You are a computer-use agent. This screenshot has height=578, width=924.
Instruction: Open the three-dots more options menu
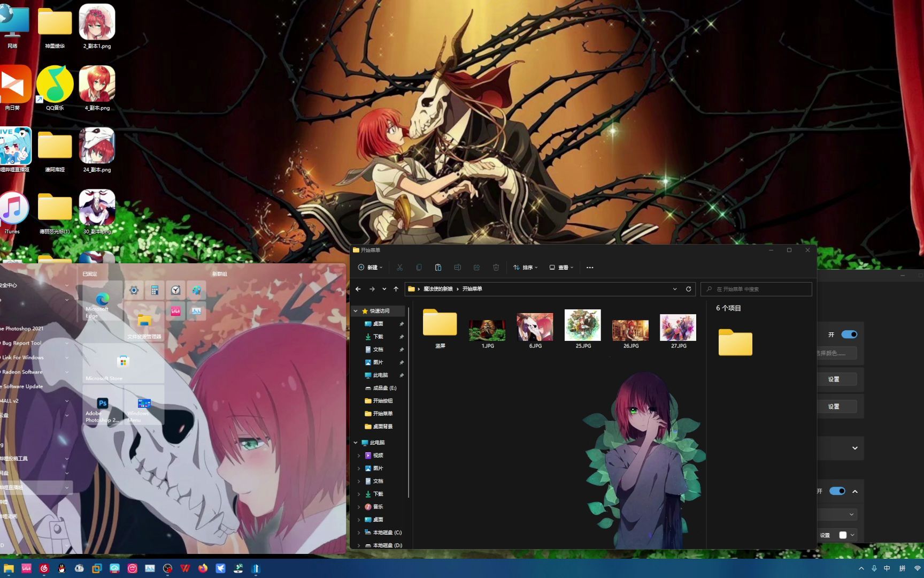click(590, 268)
